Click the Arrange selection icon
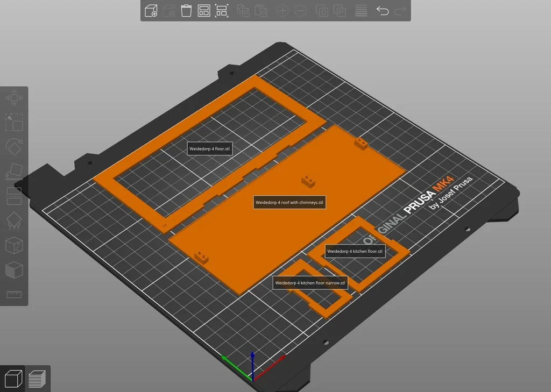 221,11
